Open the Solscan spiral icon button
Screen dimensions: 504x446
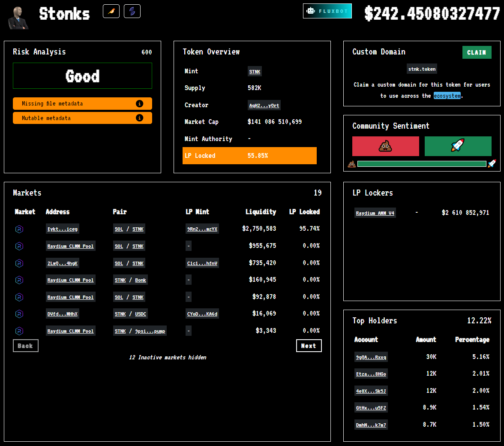pyautogui.click(x=132, y=11)
